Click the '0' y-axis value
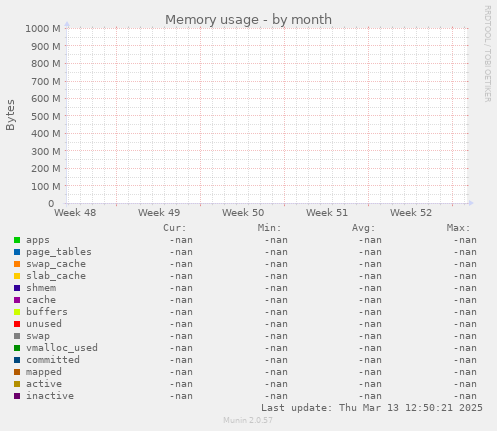 click(x=51, y=204)
